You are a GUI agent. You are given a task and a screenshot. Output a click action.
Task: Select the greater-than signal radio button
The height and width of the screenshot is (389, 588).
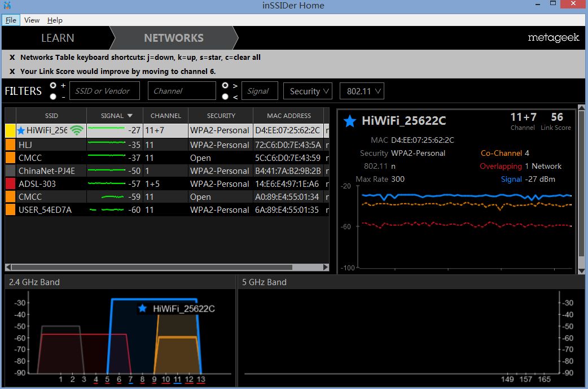(225, 85)
